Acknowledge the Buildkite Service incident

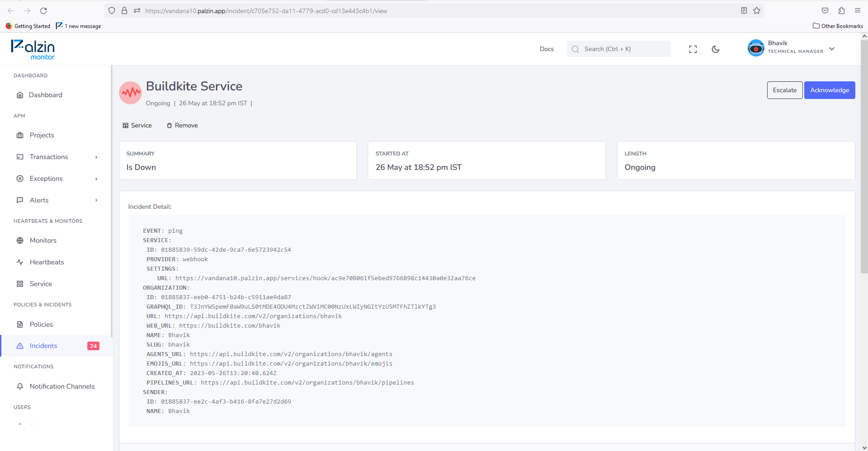coord(829,90)
